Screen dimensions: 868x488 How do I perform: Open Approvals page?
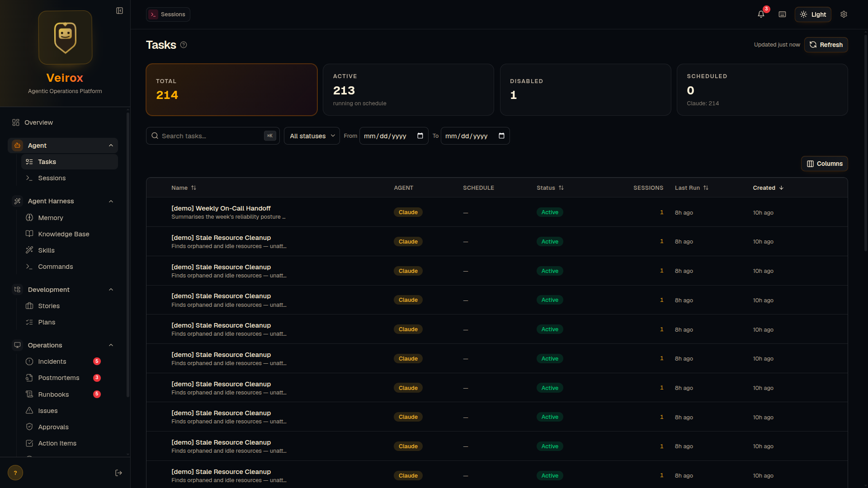click(70, 427)
